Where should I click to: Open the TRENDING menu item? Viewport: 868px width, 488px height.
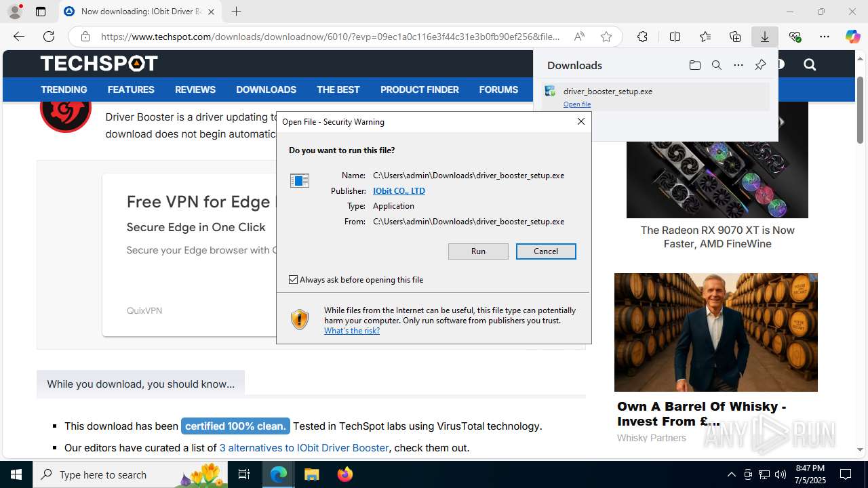[64, 89]
